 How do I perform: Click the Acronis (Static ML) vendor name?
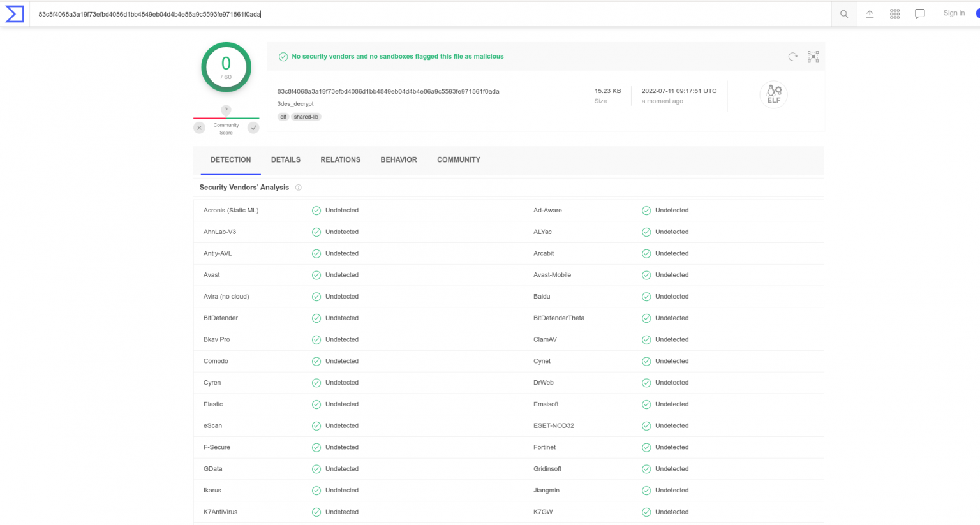[231, 211]
